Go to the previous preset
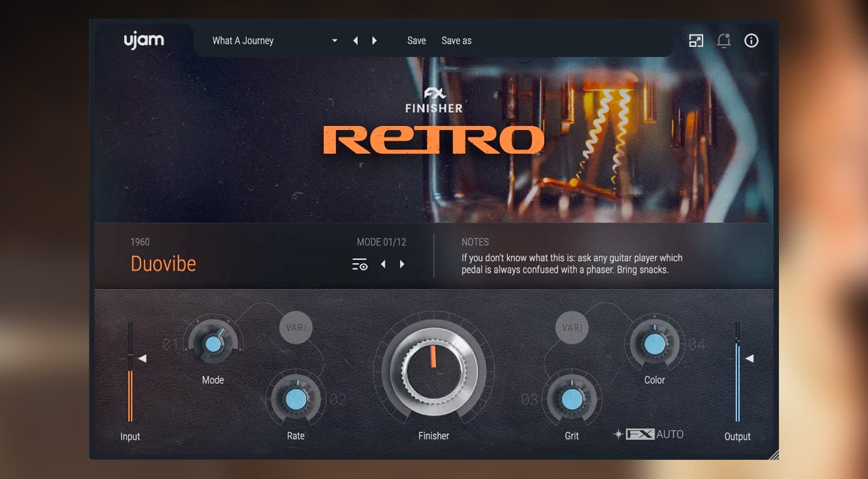 (x=356, y=41)
